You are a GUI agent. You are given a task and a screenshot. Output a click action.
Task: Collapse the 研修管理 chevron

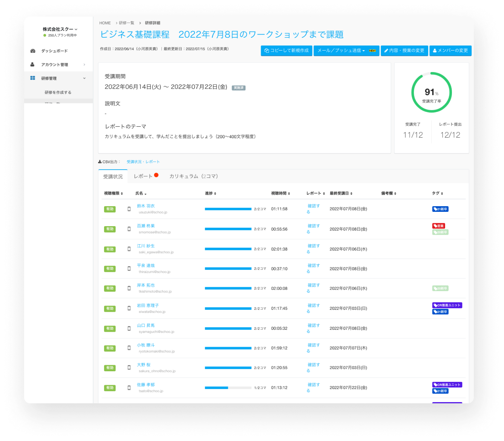84,78
